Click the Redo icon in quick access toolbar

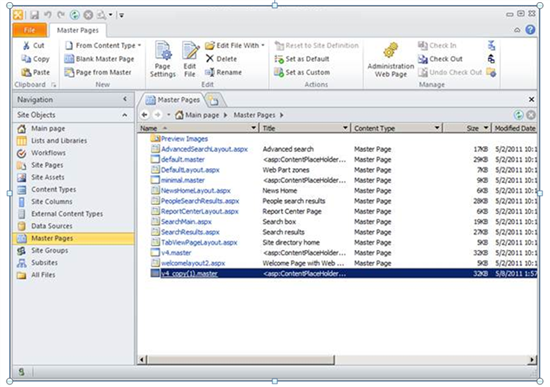pos(61,15)
